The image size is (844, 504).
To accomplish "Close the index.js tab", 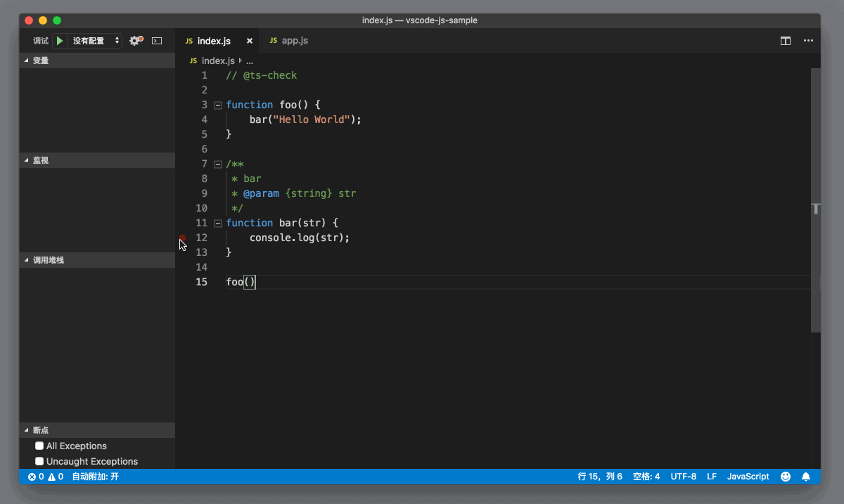I will coord(250,41).
